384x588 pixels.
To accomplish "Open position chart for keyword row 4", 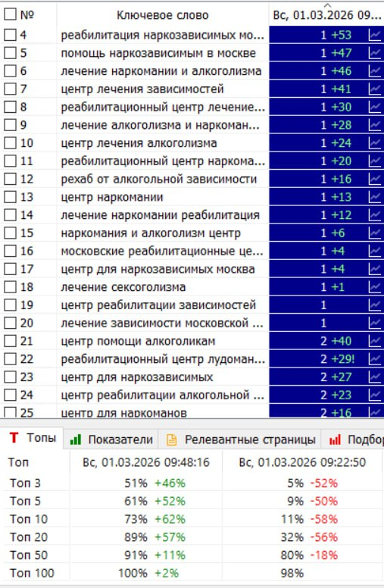I will click(375, 35).
